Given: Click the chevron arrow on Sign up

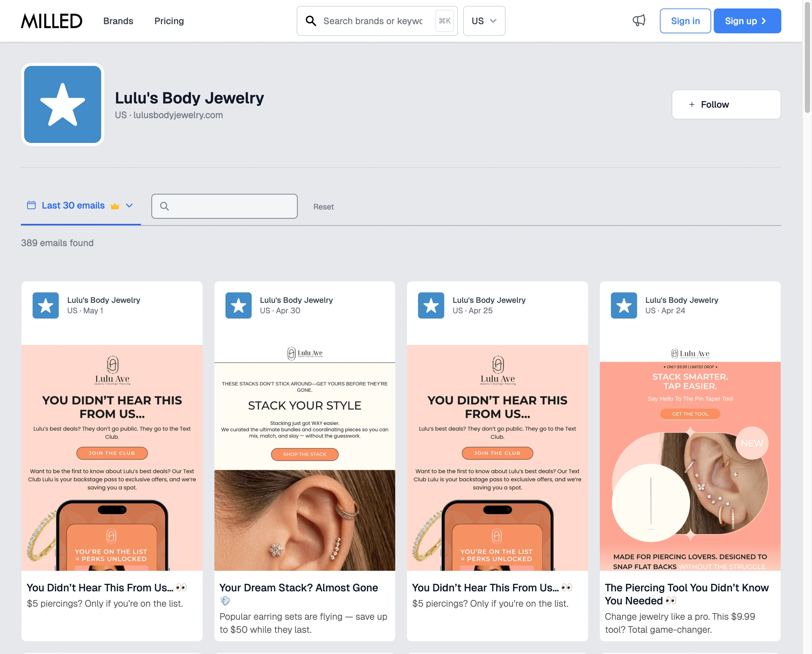Looking at the screenshot, I should tap(764, 21).
